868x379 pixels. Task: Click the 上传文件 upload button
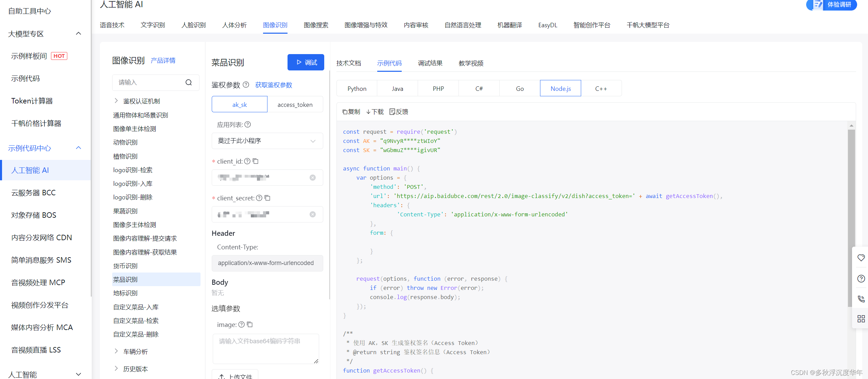pyautogui.click(x=235, y=375)
